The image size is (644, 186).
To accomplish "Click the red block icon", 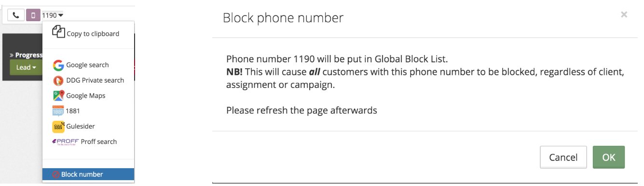I will pyautogui.click(x=56, y=174).
